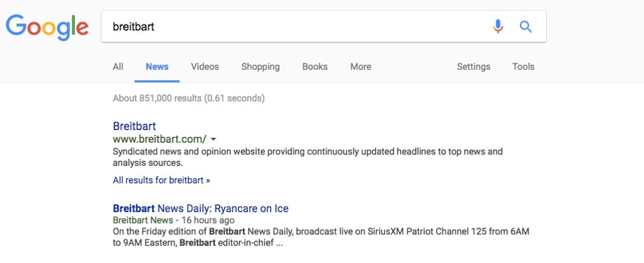
Task: Open 'Breitbart News Daily: Ryancare on Ice' article
Action: click(200, 208)
